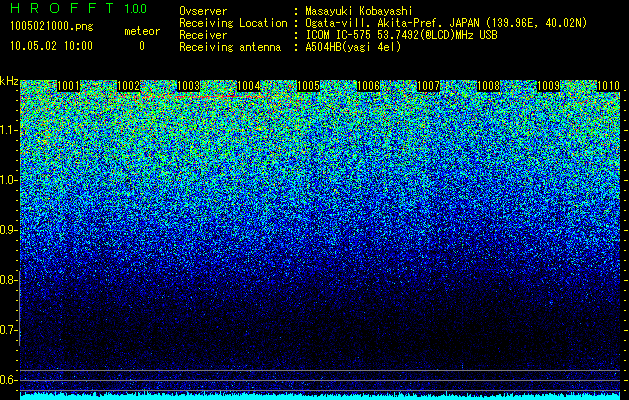This screenshot has width=629, height=400.
Task: Click the 1004 time marker
Action: [x=249, y=86]
